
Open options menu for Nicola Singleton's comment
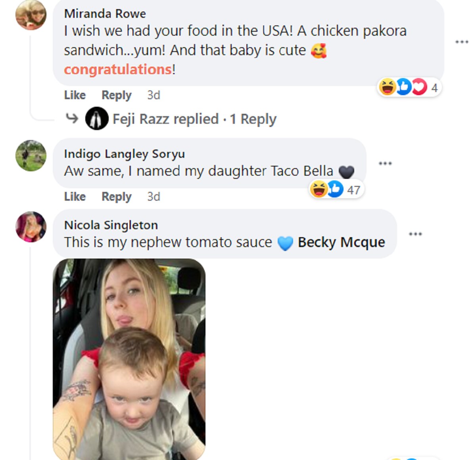tap(415, 234)
